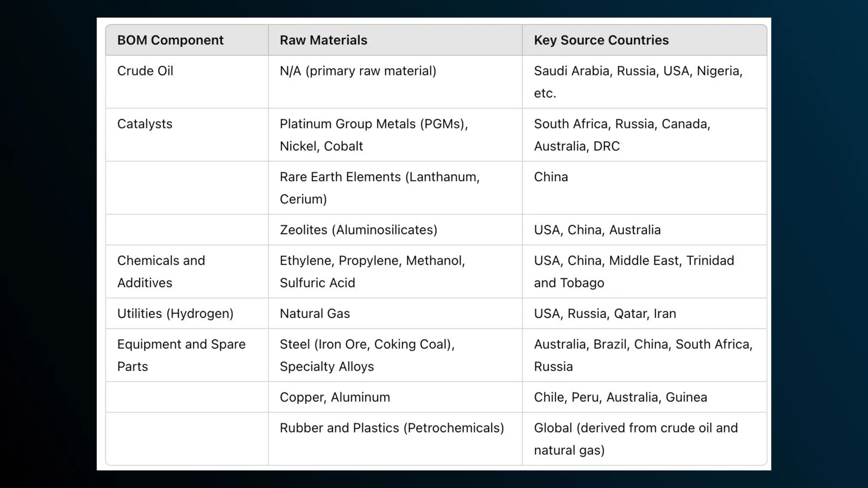Image resolution: width=868 pixels, height=488 pixels.
Task: Click the lone China cell
Action: point(551,177)
